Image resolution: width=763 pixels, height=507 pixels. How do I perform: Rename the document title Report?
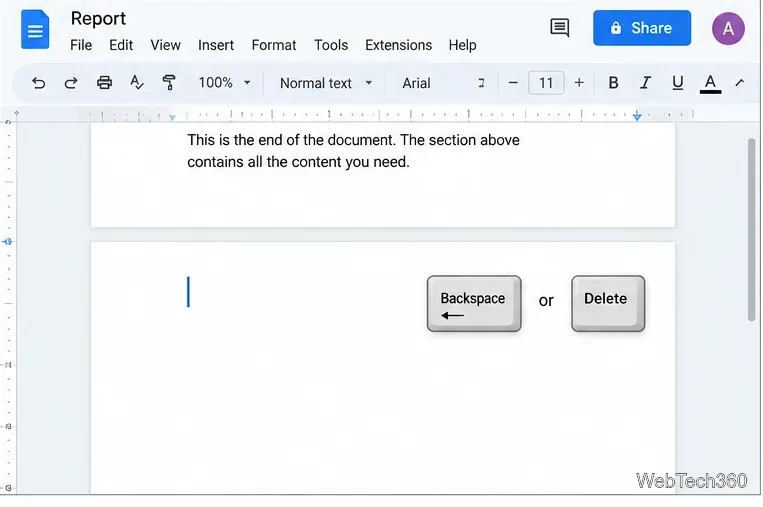click(x=98, y=18)
